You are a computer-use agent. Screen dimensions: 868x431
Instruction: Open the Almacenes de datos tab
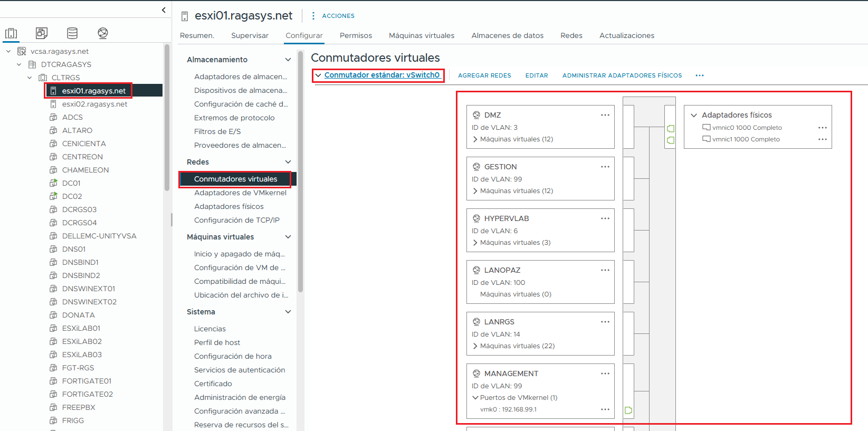[x=507, y=35]
